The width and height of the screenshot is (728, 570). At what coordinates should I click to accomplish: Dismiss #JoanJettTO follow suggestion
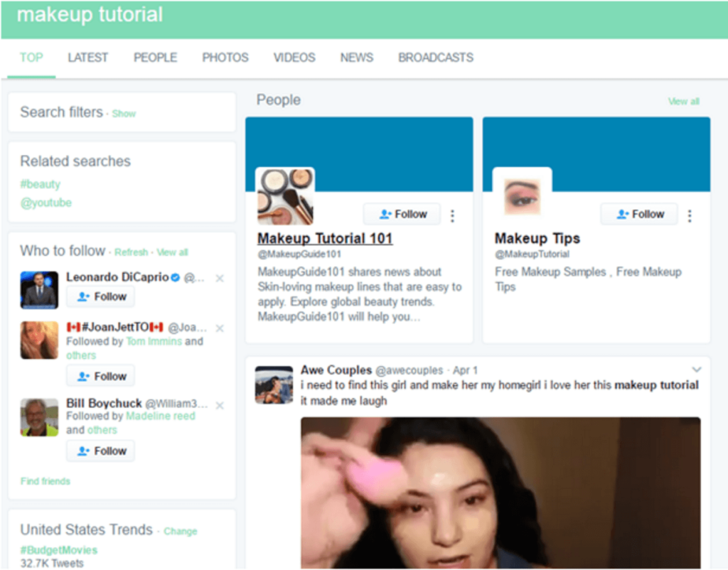coord(220,328)
